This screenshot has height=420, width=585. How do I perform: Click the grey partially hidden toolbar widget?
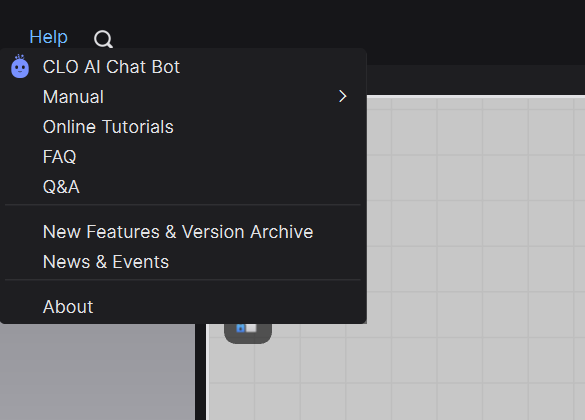tap(248, 333)
